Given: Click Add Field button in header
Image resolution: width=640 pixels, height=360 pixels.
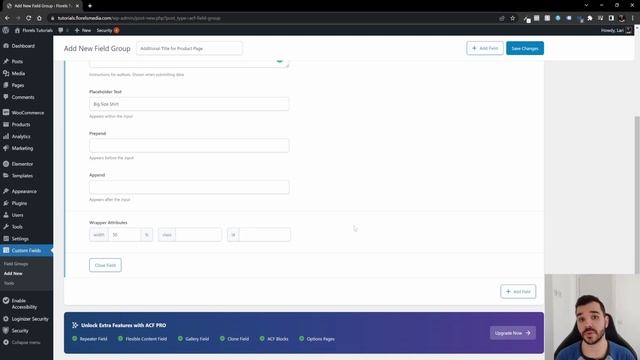Looking at the screenshot, I should coord(485,48).
